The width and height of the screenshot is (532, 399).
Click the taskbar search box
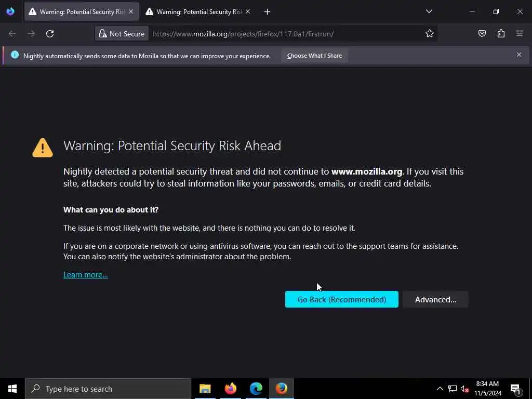[108, 389]
